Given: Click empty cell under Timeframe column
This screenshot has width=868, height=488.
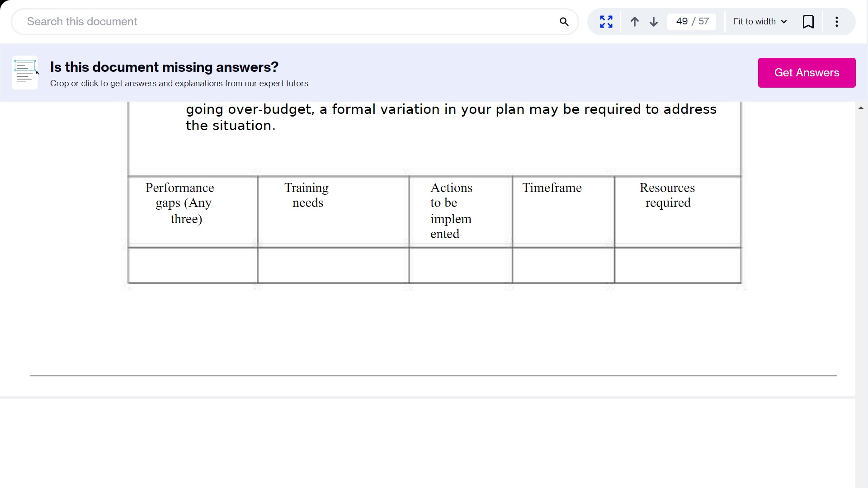Looking at the screenshot, I should 563,266.
